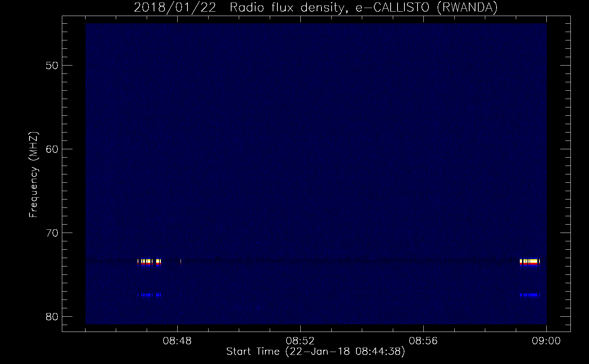The height and width of the screenshot is (364, 589).
Task: Click the bright burst near 09:00 at 73 MHz
Action: click(530, 262)
